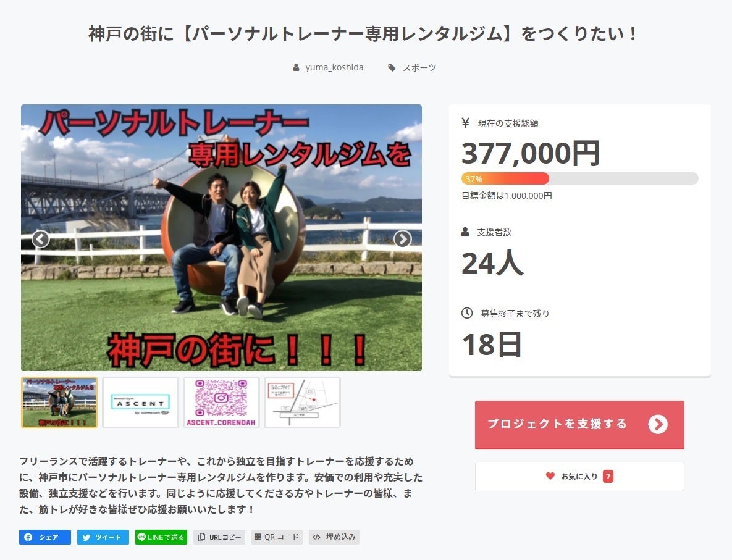Add project to favorites with お気に入り
Image resolution: width=732 pixels, height=560 pixels.
[579, 477]
